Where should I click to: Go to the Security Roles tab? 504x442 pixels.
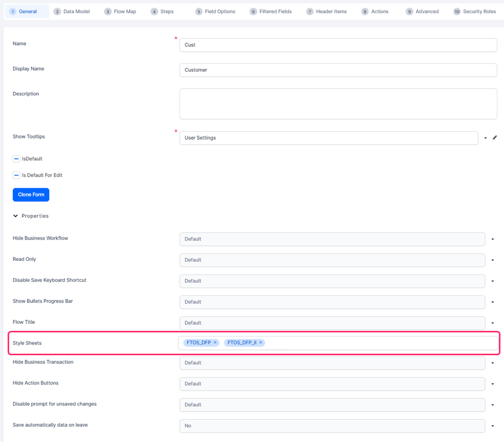(x=475, y=12)
